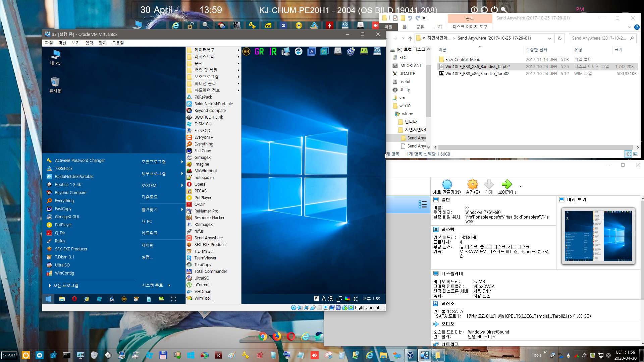Click the key icon in top launcher bar
Screen dimensions: 644x362
252,25
